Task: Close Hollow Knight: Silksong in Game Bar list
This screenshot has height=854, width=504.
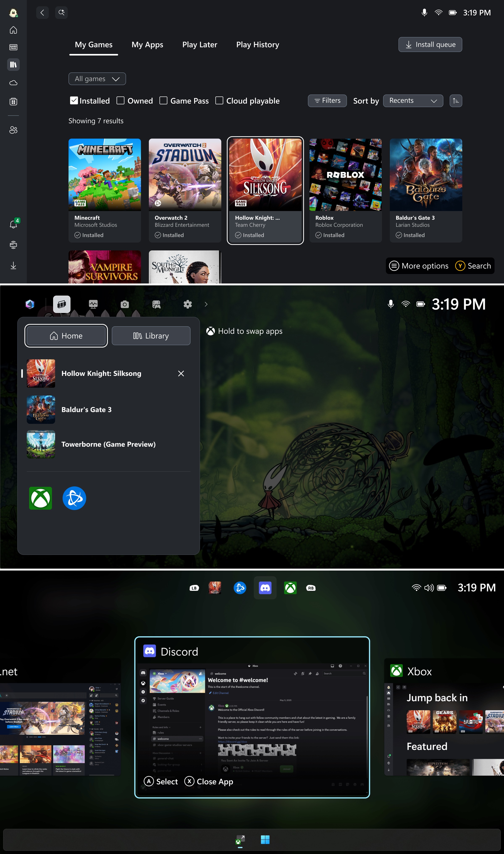Action: click(x=181, y=374)
